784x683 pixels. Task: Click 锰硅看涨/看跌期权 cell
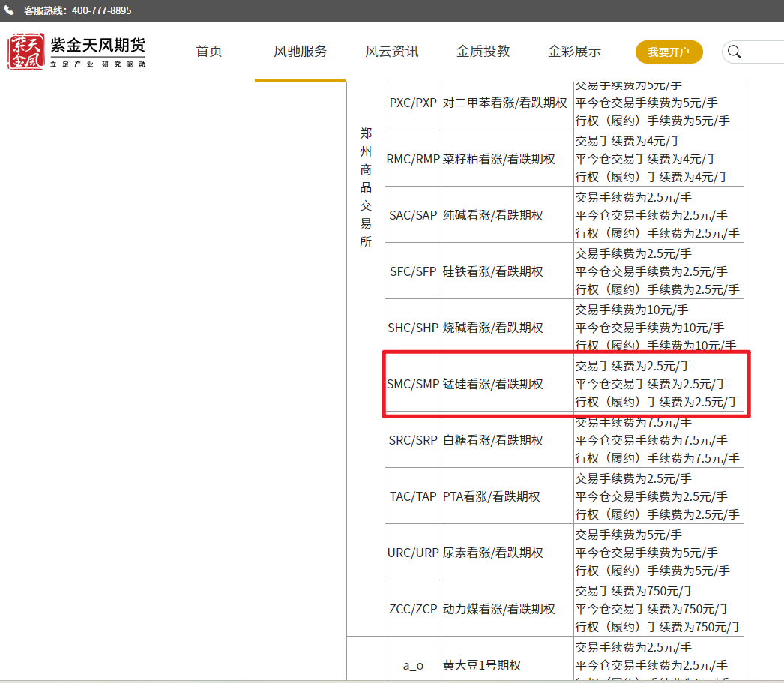click(507, 384)
